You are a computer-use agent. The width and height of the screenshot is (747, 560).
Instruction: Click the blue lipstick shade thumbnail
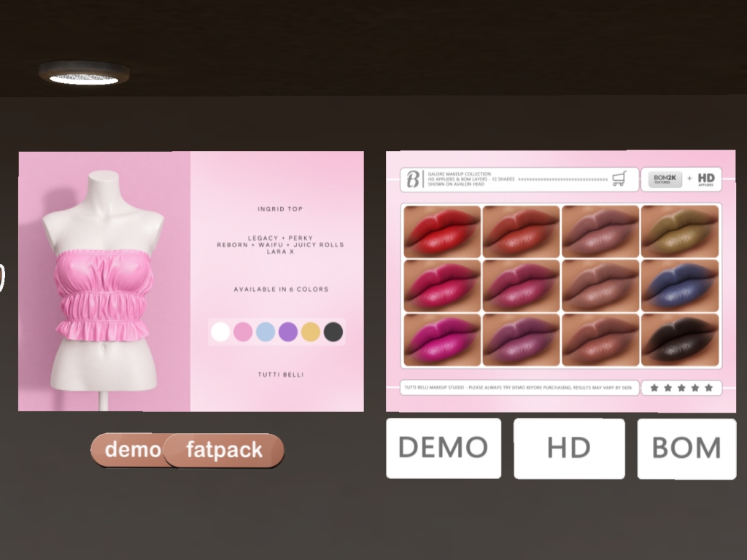pyautogui.click(x=680, y=285)
